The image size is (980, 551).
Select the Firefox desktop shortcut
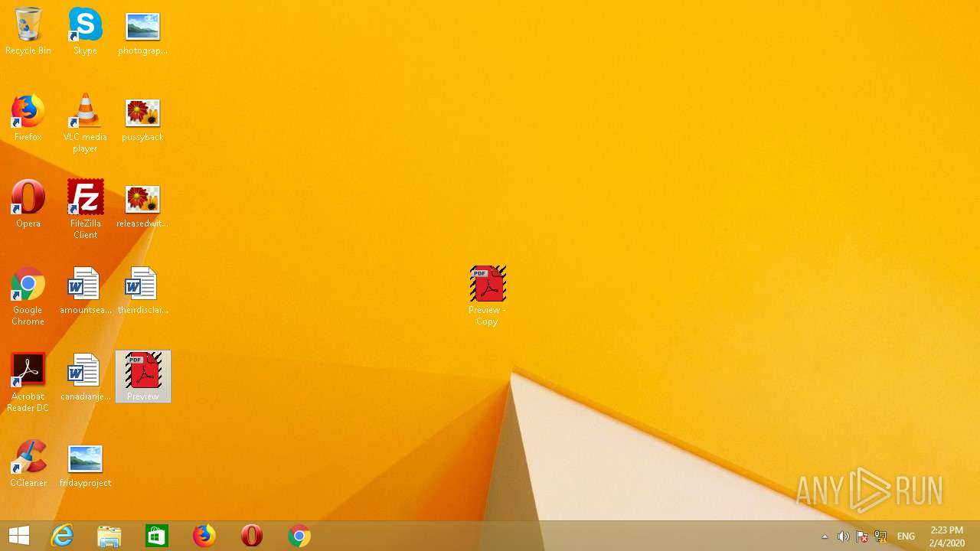(28, 117)
